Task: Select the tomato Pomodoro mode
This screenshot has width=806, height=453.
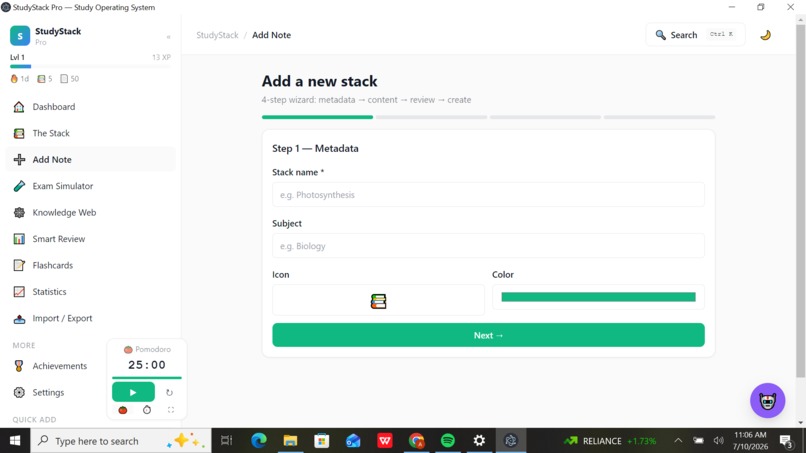Action: click(122, 410)
